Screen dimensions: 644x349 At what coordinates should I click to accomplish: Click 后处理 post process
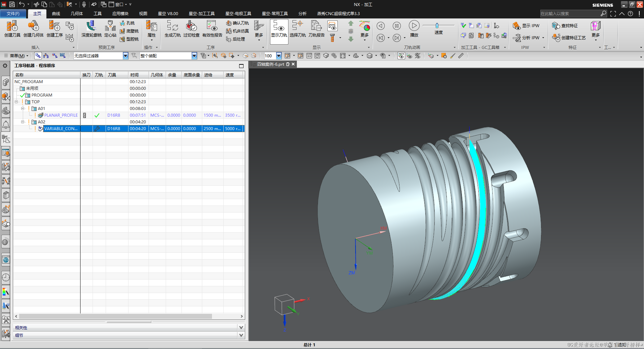click(235, 39)
